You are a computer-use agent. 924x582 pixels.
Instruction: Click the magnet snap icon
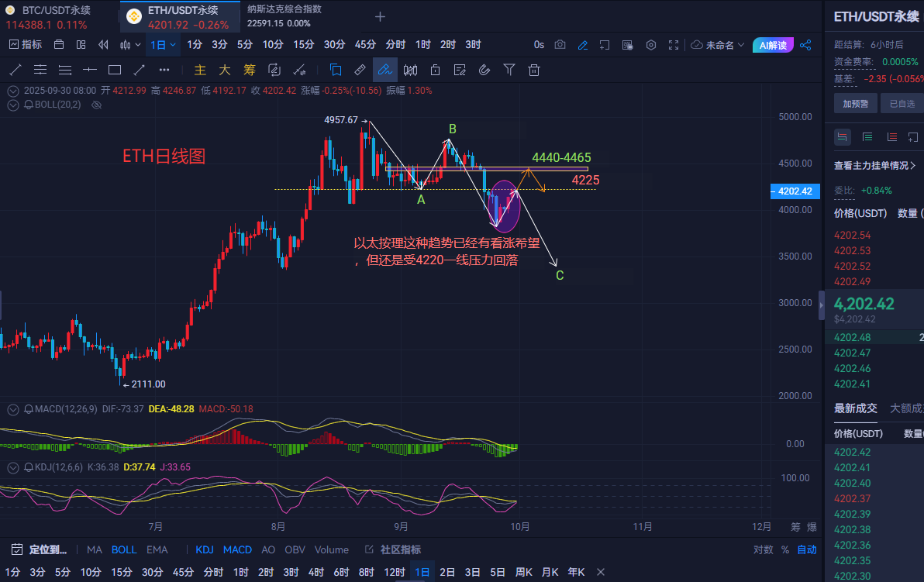coord(484,70)
